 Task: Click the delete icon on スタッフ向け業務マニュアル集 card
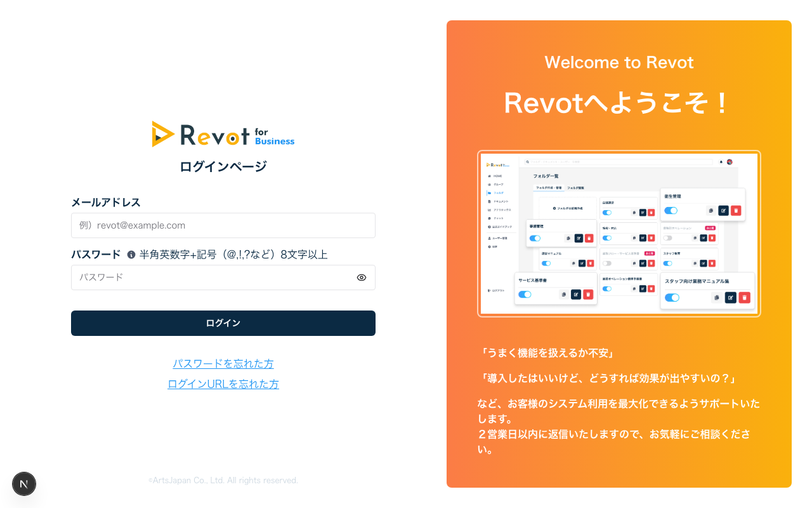(744, 297)
